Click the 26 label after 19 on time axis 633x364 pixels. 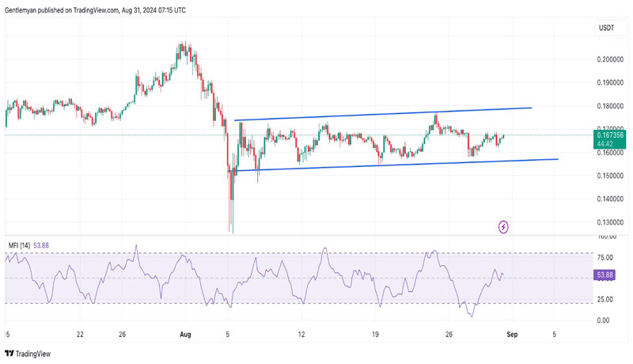(449, 334)
